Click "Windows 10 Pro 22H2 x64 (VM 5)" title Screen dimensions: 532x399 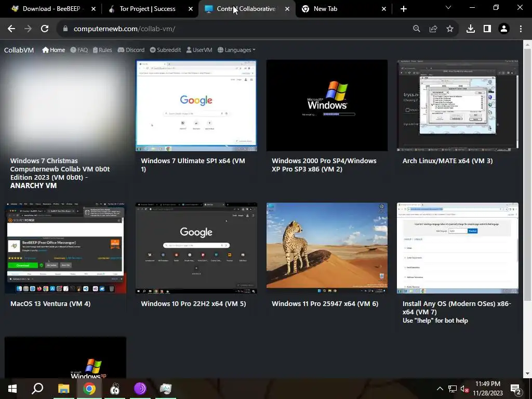click(193, 303)
